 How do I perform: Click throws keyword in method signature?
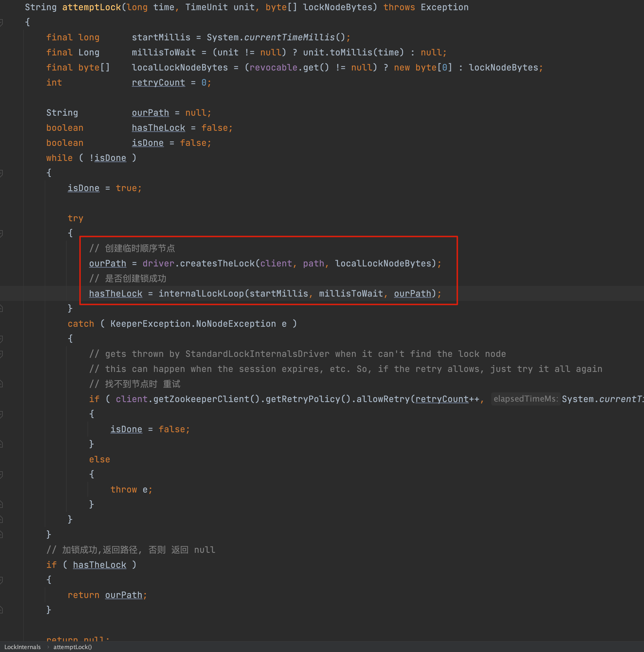coord(399,7)
